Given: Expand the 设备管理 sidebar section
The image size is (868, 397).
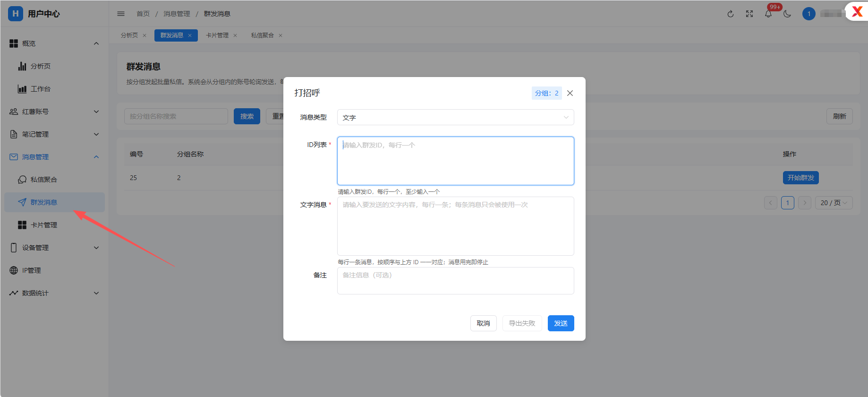Looking at the screenshot, I should tap(54, 248).
